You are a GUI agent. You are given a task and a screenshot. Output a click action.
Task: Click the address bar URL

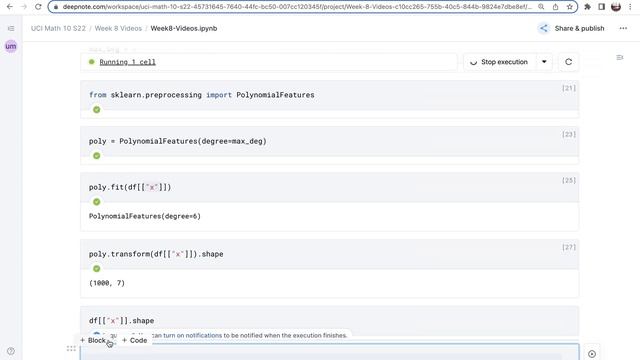(x=297, y=7)
